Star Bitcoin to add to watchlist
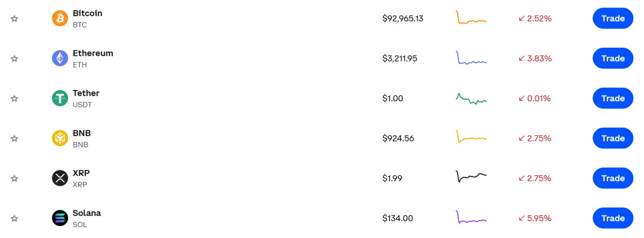This screenshot has height=238, width=644. pyautogui.click(x=14, y=19)
